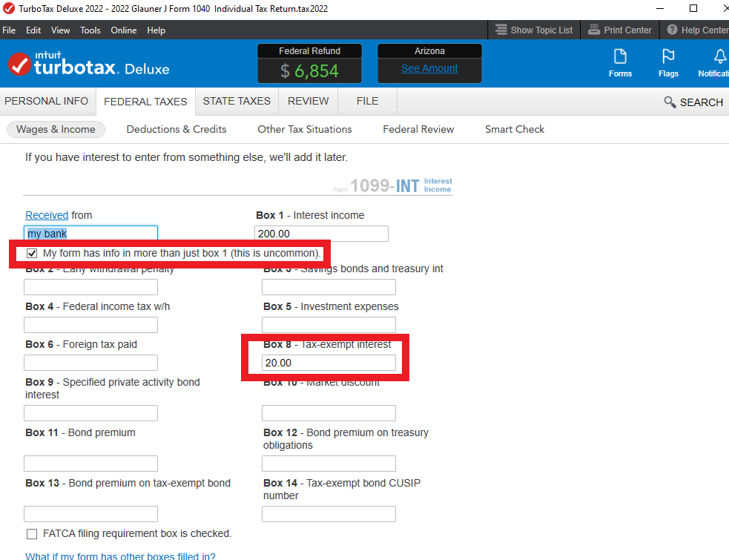Minimize the TurboTax window
The width and height of the screenshot is (729, 560).
660,8
